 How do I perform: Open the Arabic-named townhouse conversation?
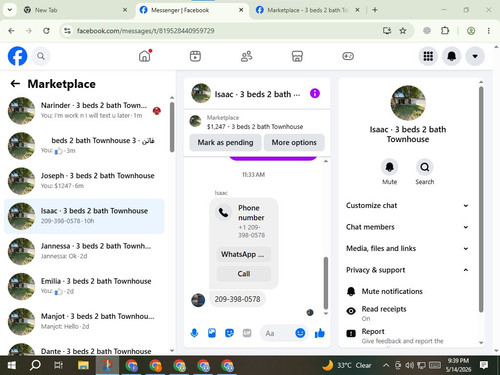[84, 146]
